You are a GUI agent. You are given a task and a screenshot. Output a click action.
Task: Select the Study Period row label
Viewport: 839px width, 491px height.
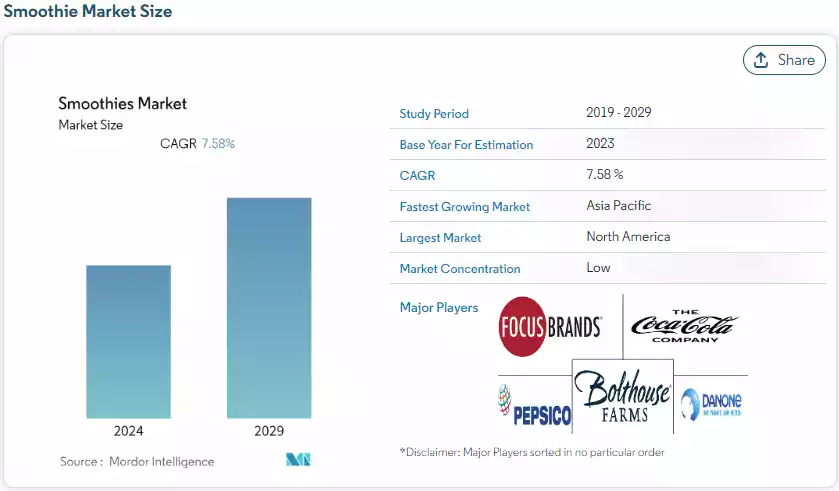(434, 114)
